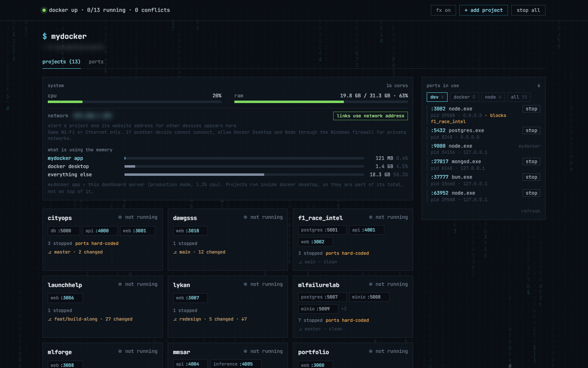Click the ram usage progress bar
The height and width of the screenshot is (368, 588).
point(321,102)
